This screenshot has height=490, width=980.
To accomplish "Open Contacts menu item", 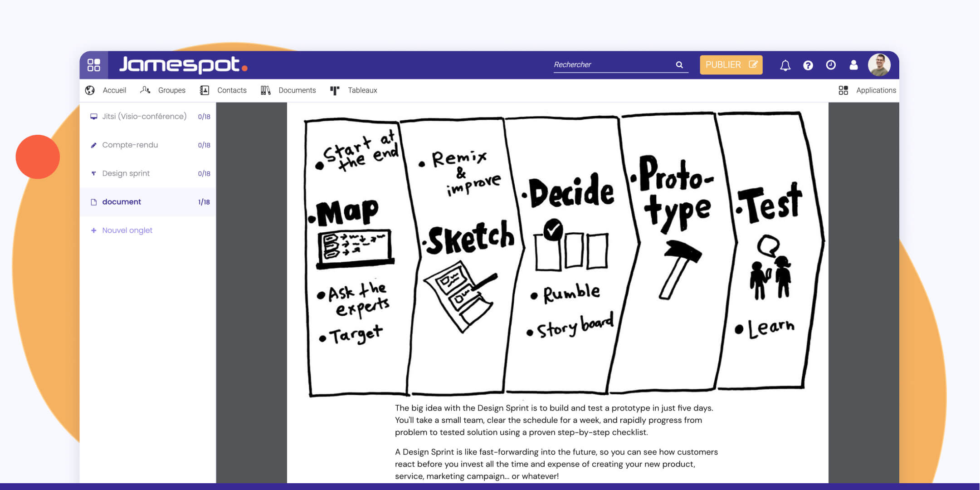I will (232, 90).
